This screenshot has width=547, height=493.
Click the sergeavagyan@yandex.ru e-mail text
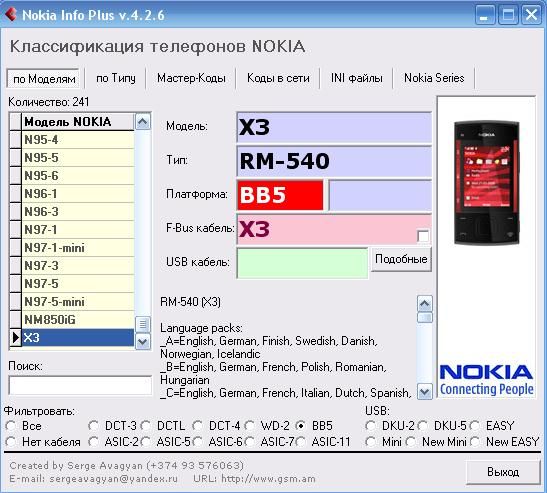[113, 479]
